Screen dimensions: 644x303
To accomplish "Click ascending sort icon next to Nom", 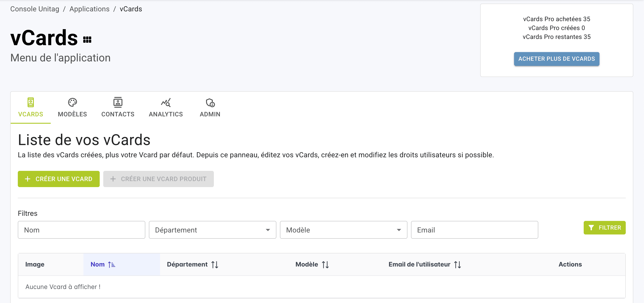I will coord(111,265).
